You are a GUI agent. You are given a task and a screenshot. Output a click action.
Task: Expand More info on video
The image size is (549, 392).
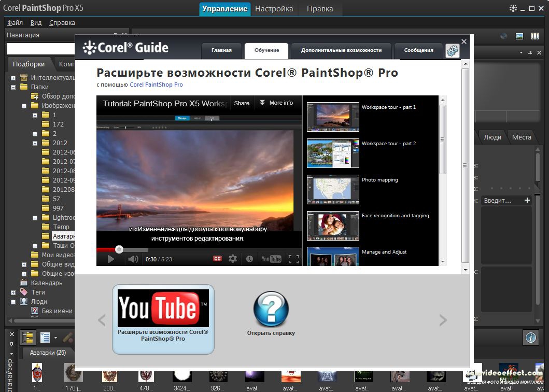276,103
